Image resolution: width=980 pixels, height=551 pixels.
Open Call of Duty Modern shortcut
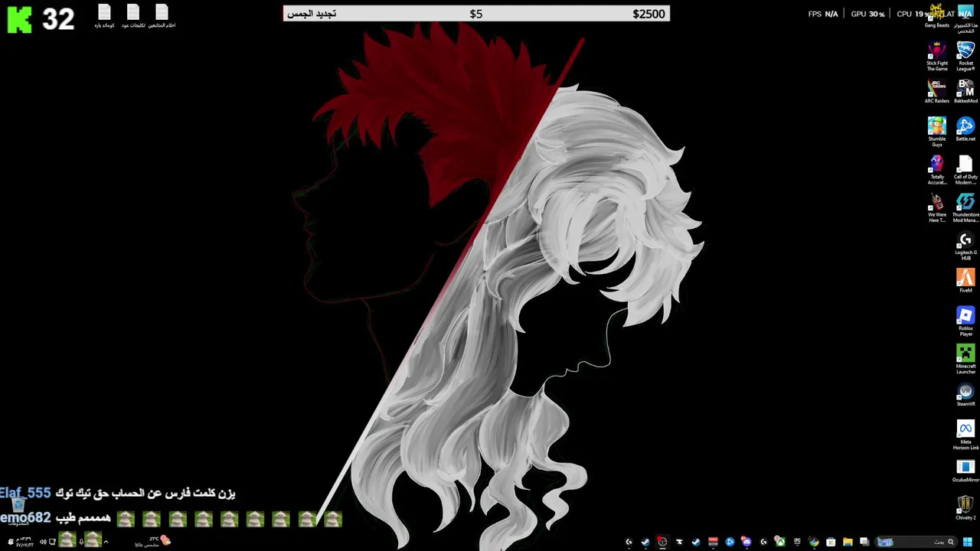point(965,170)
